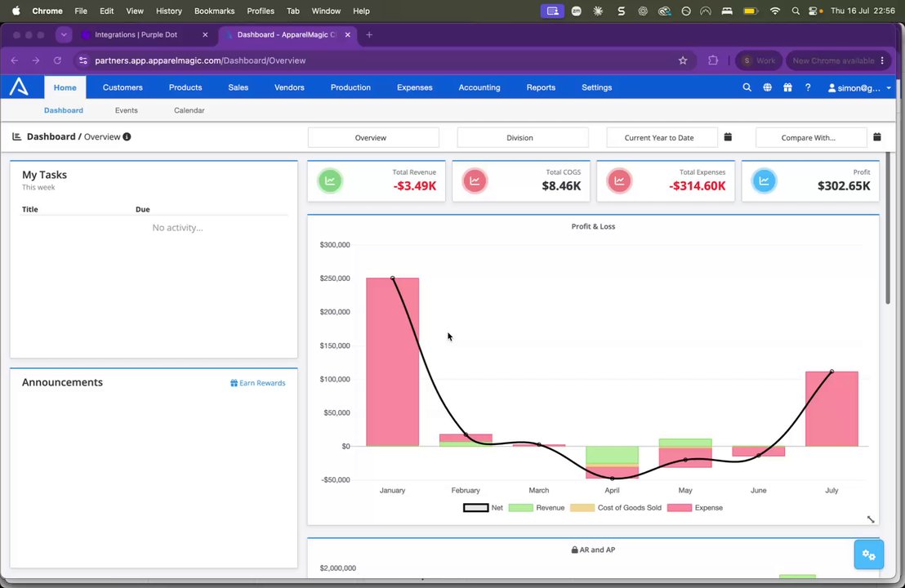Viewport: 905px width, 588px height.
Task: Expand the Profit & Loss chart via arrow icon
Action: point(871,519)
